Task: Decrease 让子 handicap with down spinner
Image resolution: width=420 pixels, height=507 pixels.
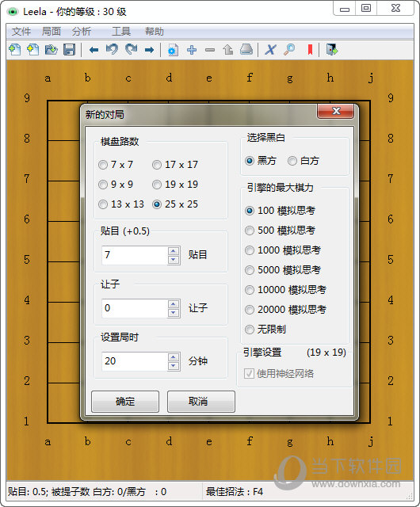Action: [x=174, y=312]
